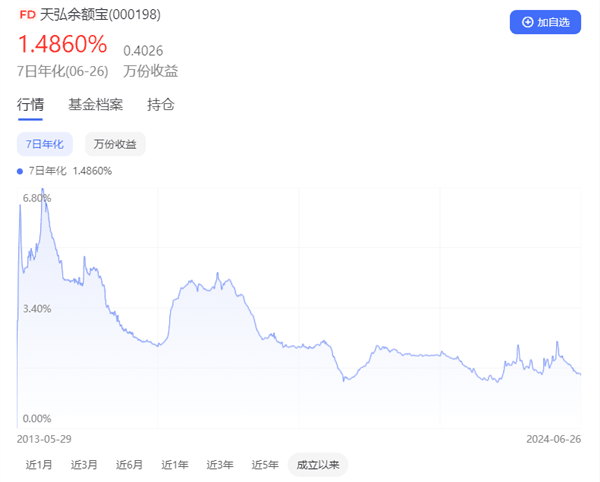Click the 0.00% axis label
Viewport: 600px width, 482px height.
[37, 418]
